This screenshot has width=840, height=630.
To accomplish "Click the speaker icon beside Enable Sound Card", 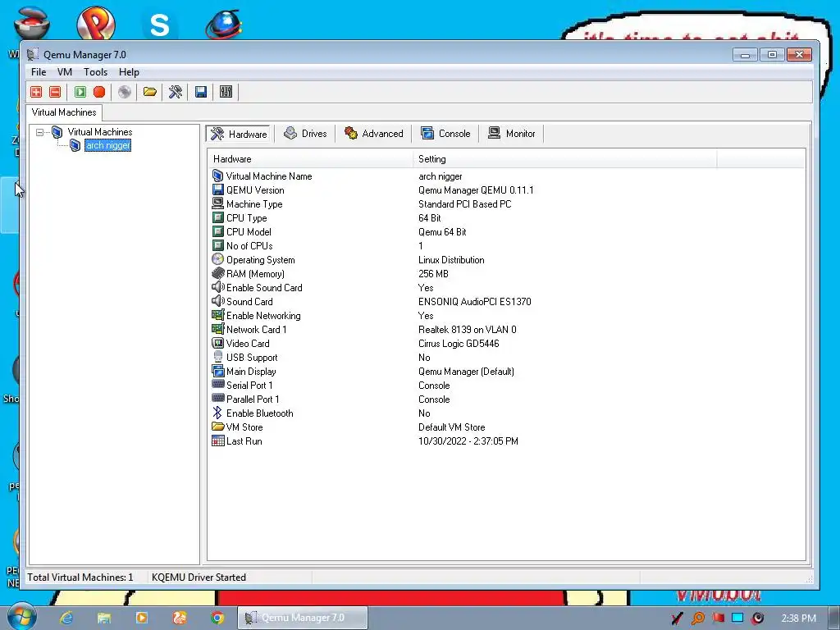I will point(217,287).
